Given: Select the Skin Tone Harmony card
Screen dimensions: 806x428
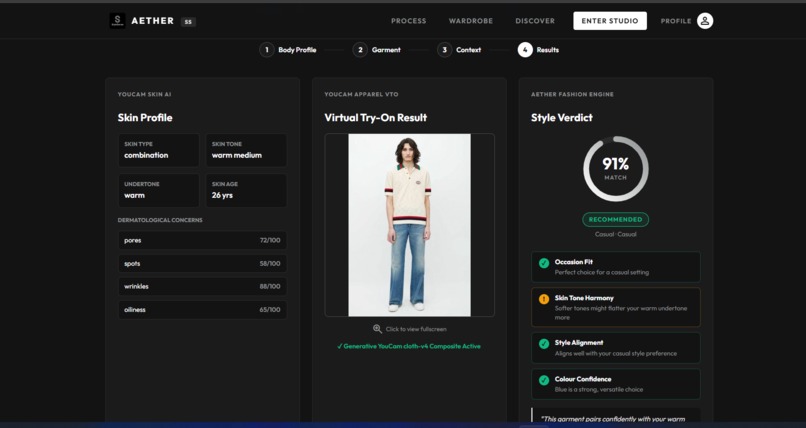Looking at the screenshot, I should [x=615, y=307].
